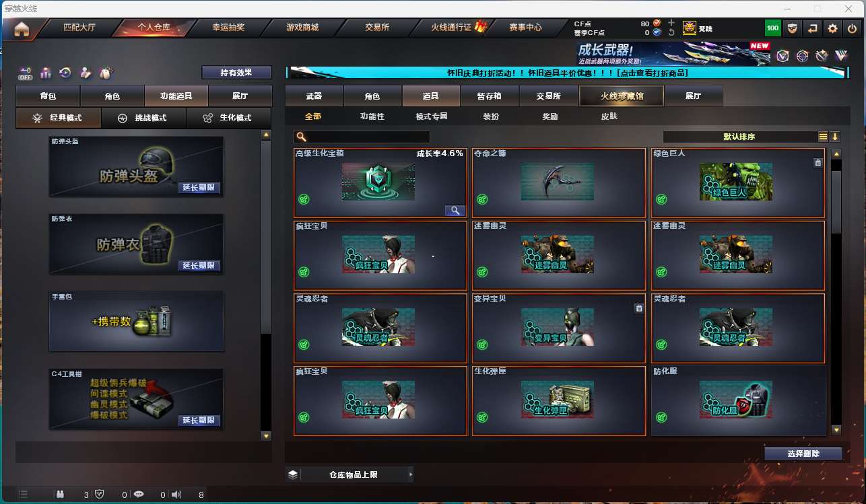Image resolution: width=866 pixels, height=504 pixels.
Task: Click the magnifier on 高级生化宝箱 item
Action: (455, 211)
